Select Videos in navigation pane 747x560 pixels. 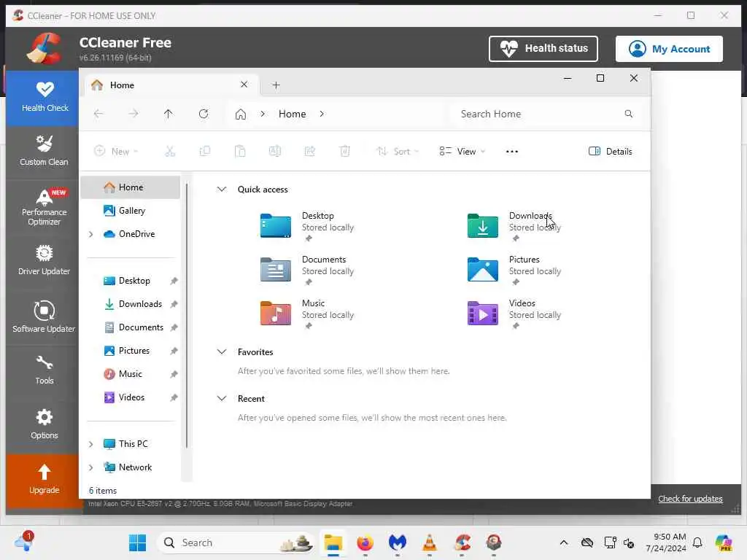131,397
